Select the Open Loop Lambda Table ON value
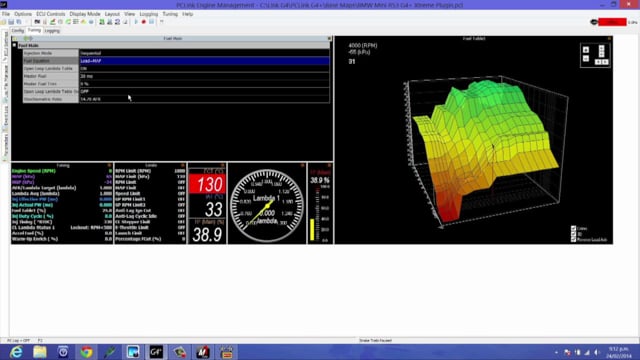This screenshot has width=640, height=360. [204, 69]
